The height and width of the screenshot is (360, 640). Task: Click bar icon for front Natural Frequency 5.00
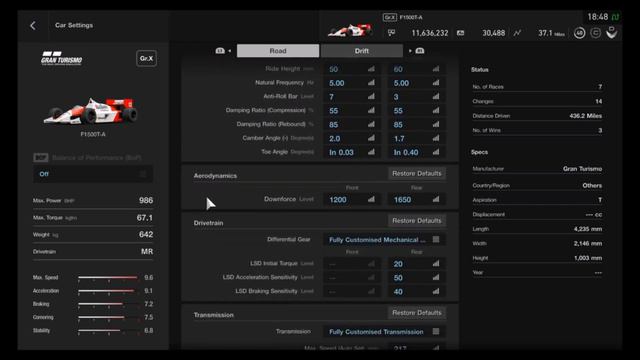click(x=371, y=83)
